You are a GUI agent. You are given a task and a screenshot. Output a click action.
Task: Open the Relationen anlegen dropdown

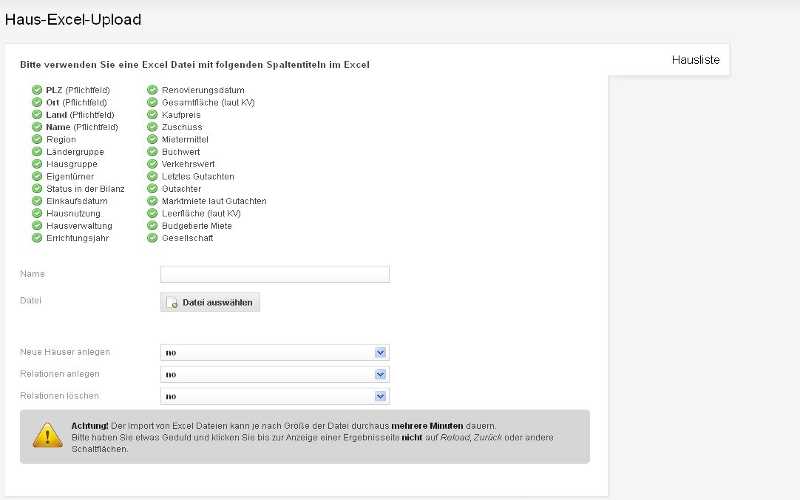coord(274,374)
